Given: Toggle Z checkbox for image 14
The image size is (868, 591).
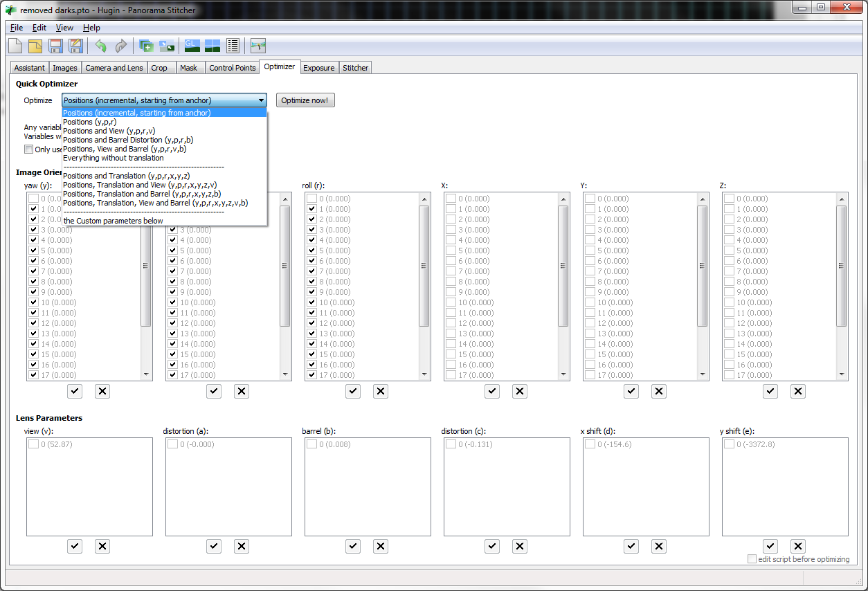Looking at the screenshot, I should [x=729, y=344].
